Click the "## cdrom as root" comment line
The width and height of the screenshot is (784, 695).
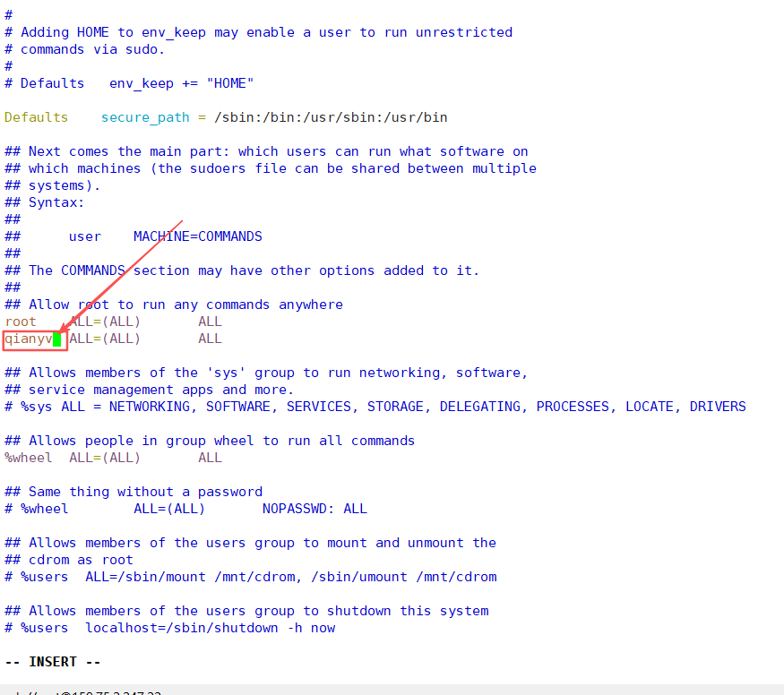[69, 560]
